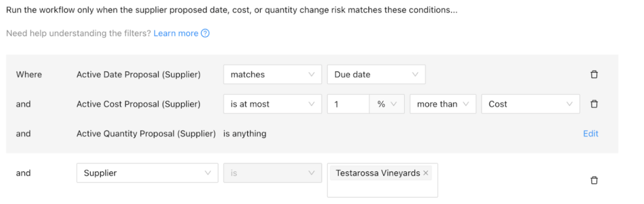The image size is (644, 204).
Task: Remove Testarossa Vineyards tag with x
Action: pos(425,173)
